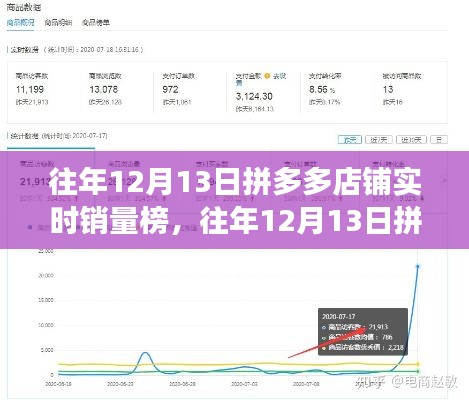Click the peak data point on blue line
This screenshot has height=400, width=469.
[x=418, y=266]
